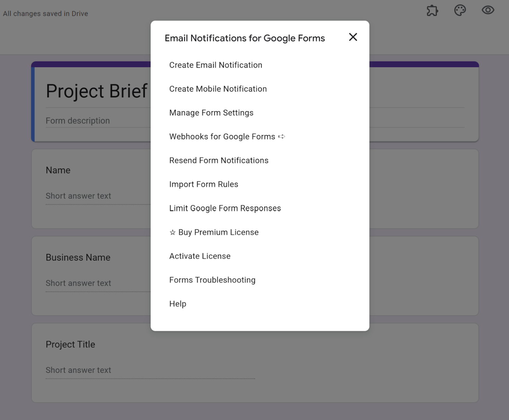Open the Customize Theme palette icon
This screenshot has width=509, height=420.
pos(460,10)
